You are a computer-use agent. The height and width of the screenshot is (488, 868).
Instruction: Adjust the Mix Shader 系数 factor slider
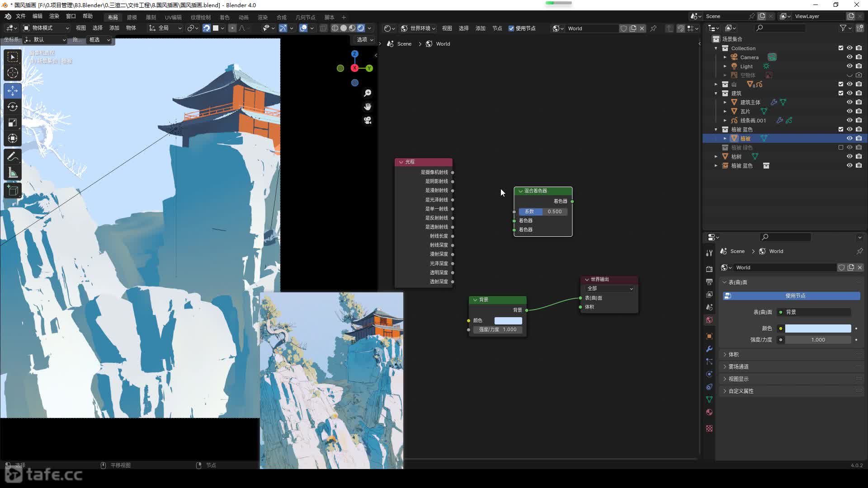[x=543, y=211]
